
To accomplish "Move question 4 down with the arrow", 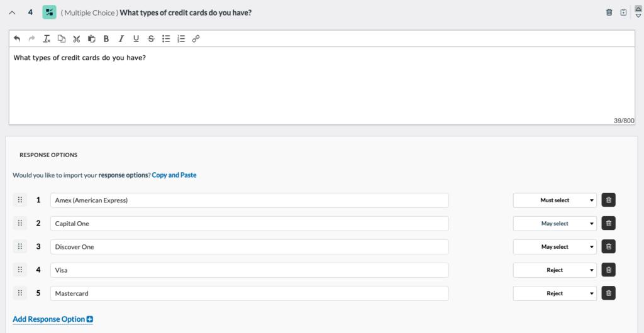I will coord(638,16).
